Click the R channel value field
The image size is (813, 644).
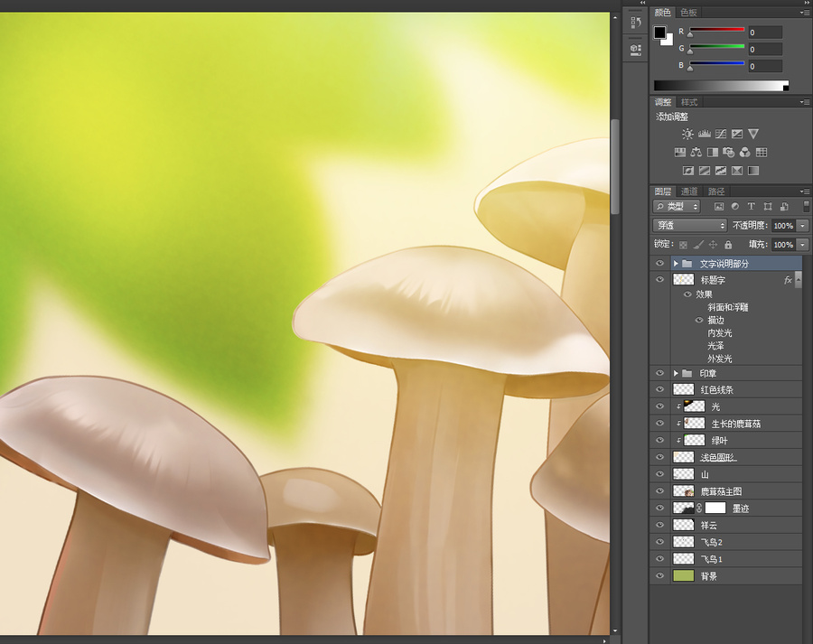pyautogui.click(x=765, y=33)
